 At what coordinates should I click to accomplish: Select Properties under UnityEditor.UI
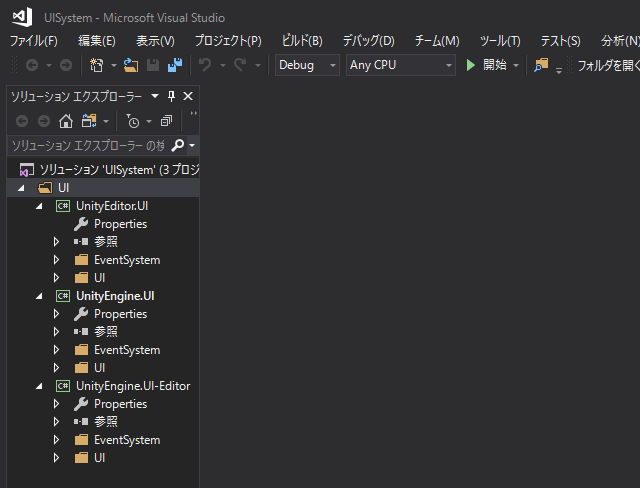point(120,224)
